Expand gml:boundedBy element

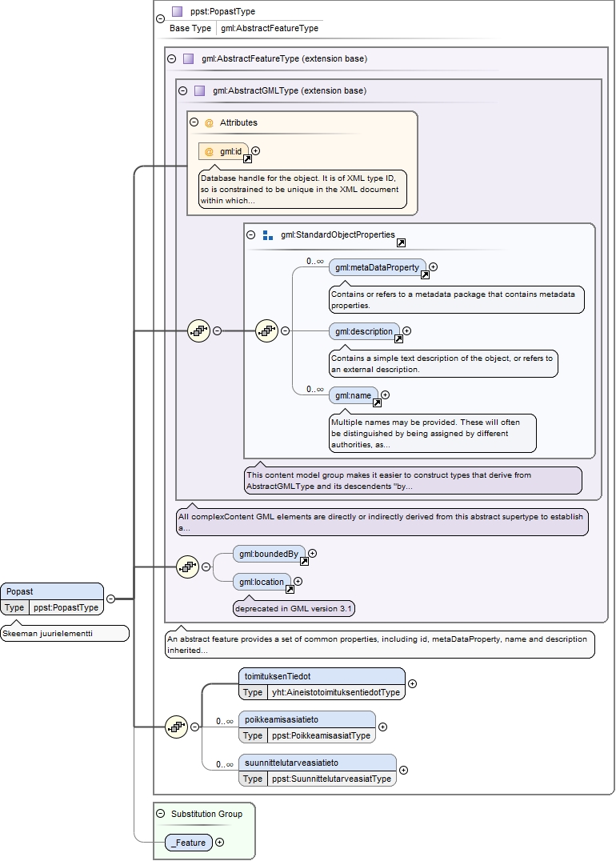click(x=312, y=554)
